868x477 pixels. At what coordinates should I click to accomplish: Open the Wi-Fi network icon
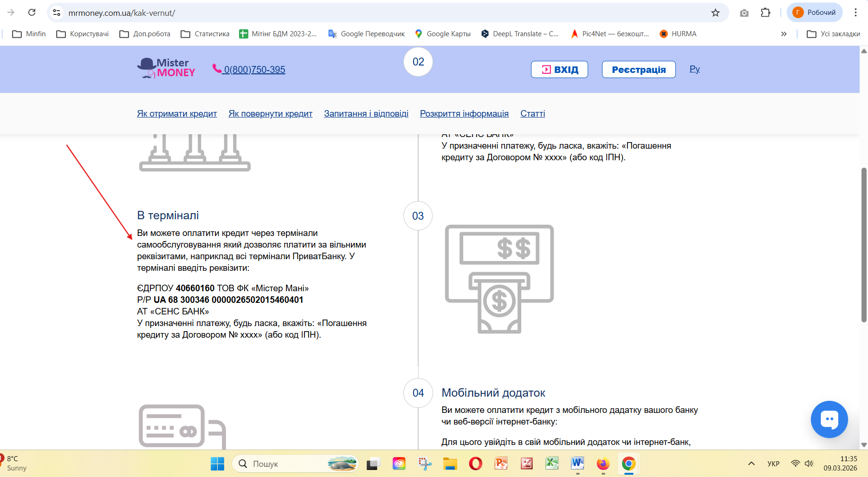tap(796, 464)
